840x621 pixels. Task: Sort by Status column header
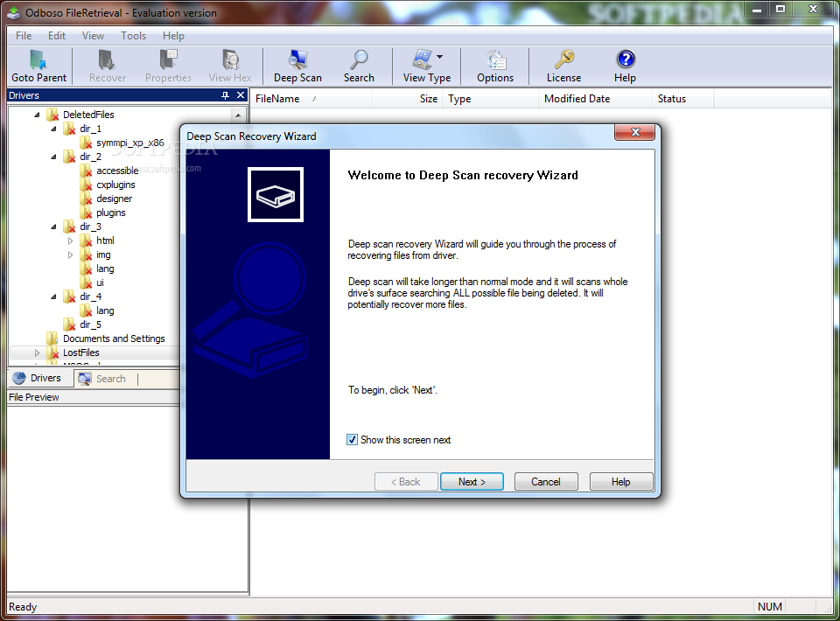point(683,99)
